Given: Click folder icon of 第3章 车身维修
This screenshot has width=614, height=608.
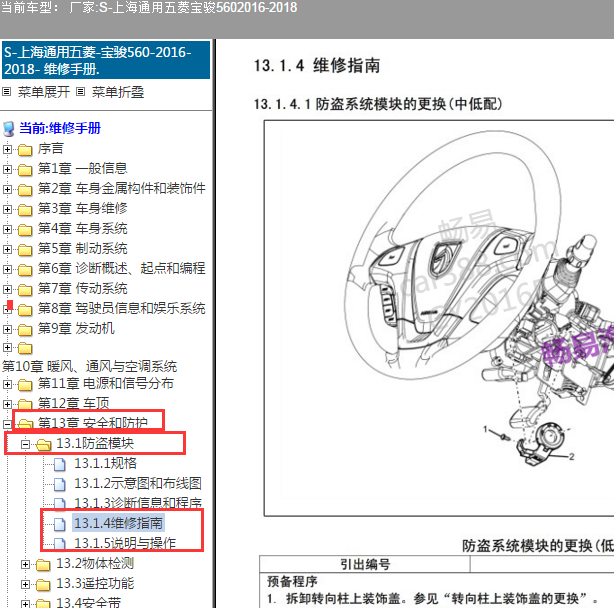Looking at the screenshot, I should (x=25, y=209).
